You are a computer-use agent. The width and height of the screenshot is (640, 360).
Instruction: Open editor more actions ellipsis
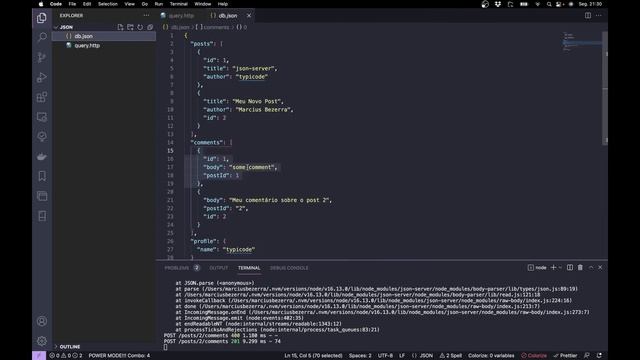tap(598, 16)
